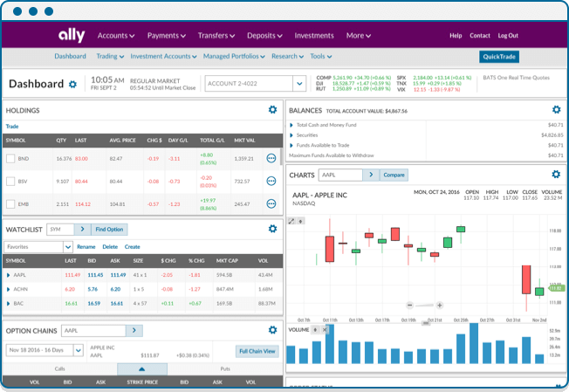Open the Research submenu
569x392 pixels.
point(287,56)
